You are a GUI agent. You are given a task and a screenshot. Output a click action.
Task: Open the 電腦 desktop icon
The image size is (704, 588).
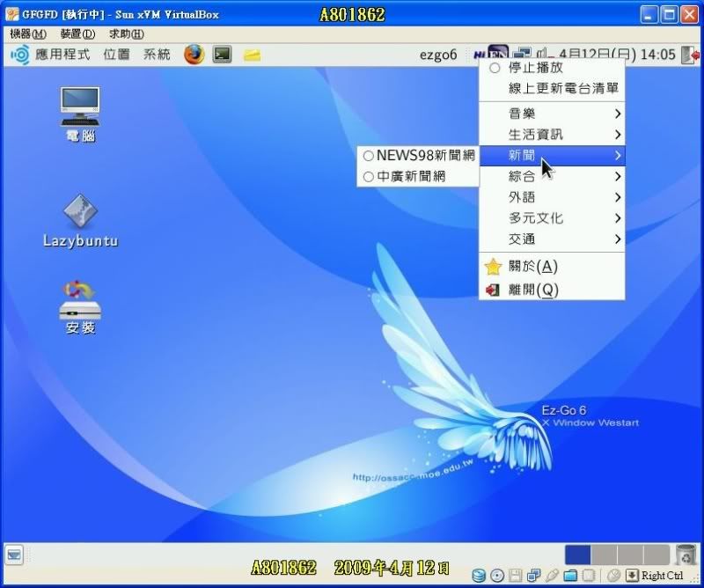click(80, 114)
